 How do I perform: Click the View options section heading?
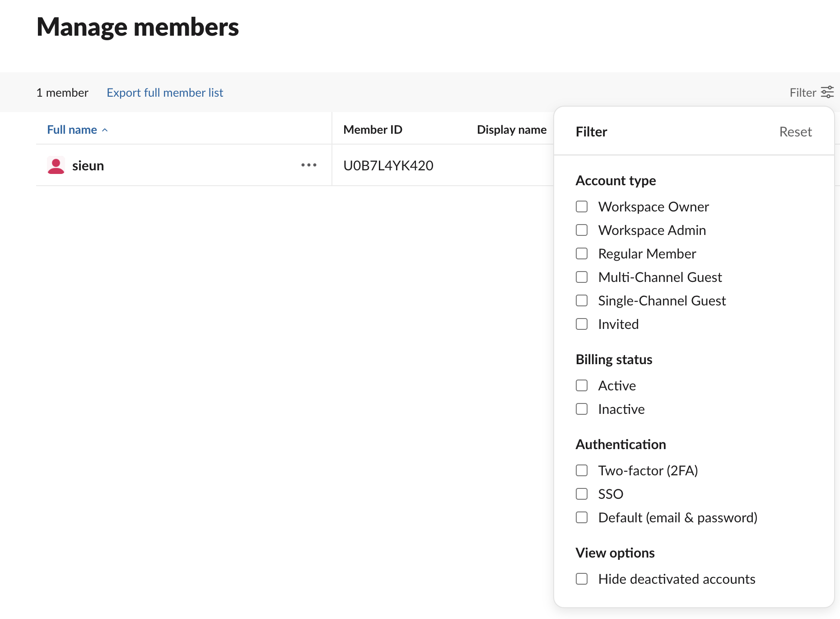pos(615,553)
